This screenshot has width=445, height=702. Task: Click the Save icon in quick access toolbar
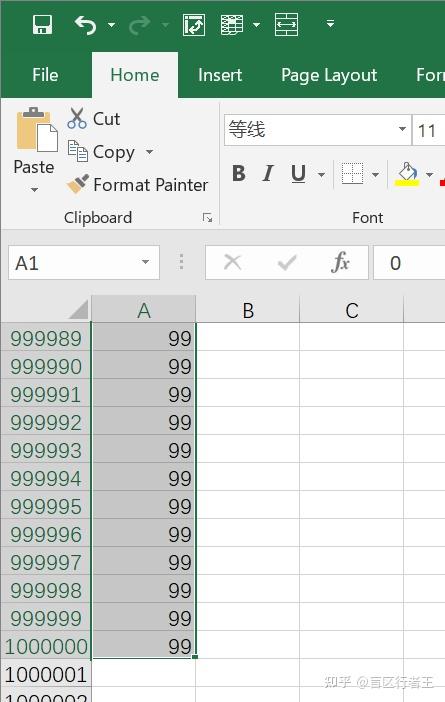43,24
